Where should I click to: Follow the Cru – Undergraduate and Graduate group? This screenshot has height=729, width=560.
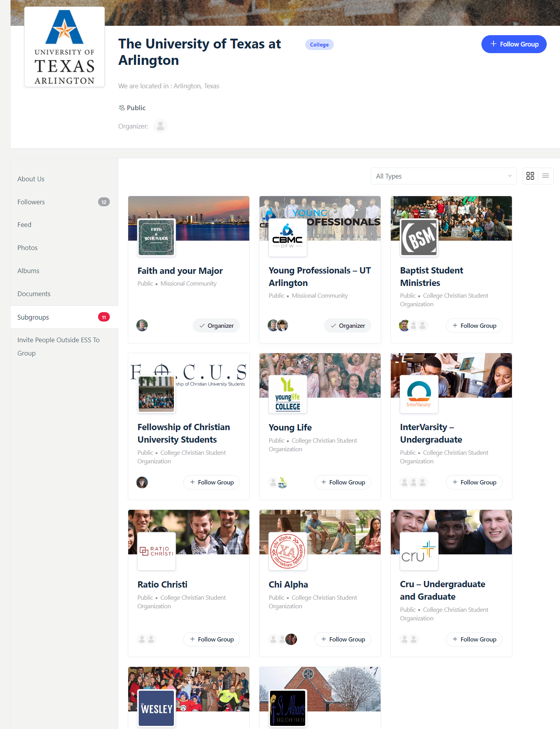click(x=474, y=640)
